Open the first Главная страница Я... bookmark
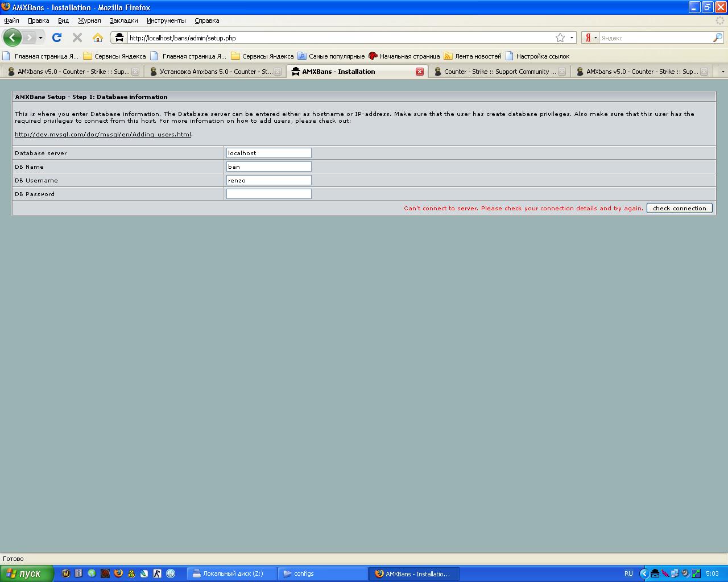 point(41,56)
